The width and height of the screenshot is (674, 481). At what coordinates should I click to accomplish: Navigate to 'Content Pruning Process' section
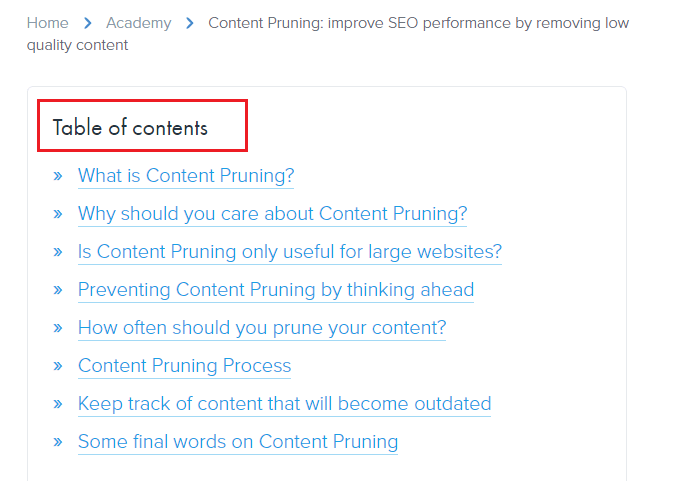coord(184,366)
